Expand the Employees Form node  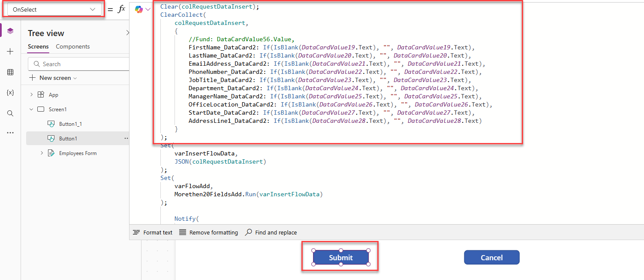(42, 153)
